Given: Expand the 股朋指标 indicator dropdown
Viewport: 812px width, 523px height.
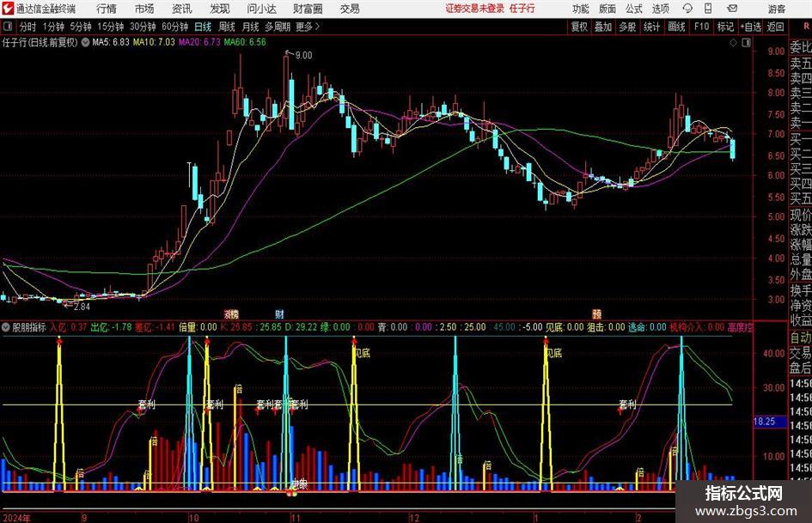Looking at the screenshot, I should pos(6,327).
